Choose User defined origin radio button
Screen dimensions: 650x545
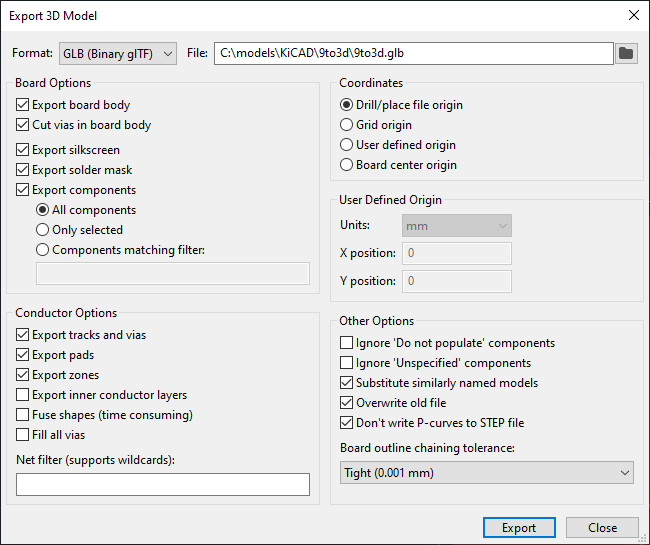[x=347, y=145]
